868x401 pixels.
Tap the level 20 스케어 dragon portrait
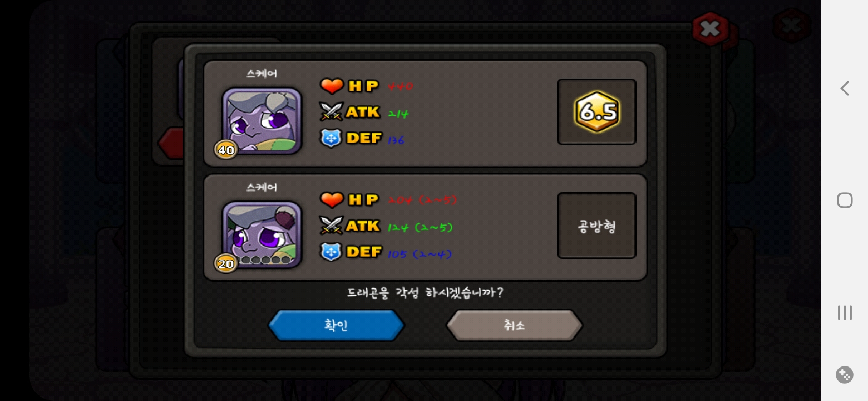[x=262, y=234]
